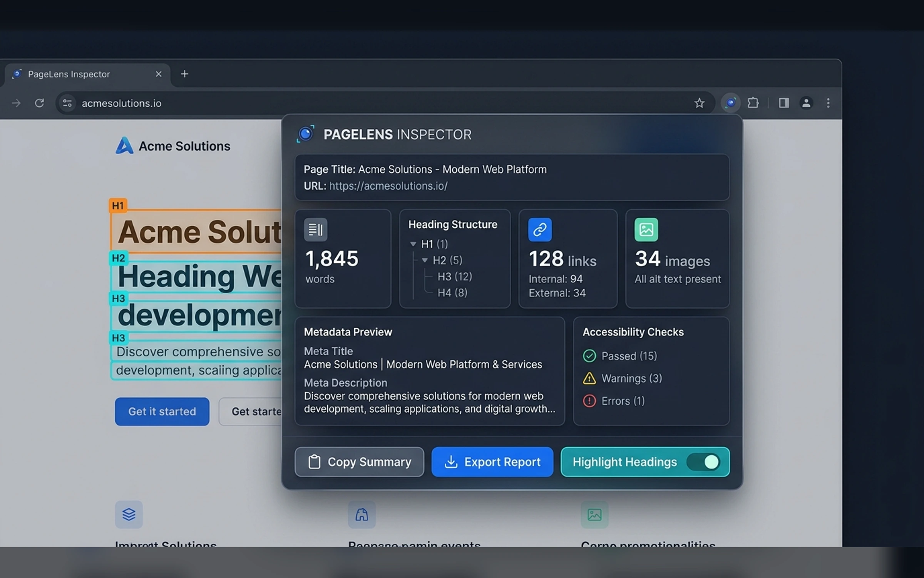Image resolution: width=924 pixels, height=578 pixels.
Task: Collapse the H2 (5) heading node
Action: click(x=425, y=260)
